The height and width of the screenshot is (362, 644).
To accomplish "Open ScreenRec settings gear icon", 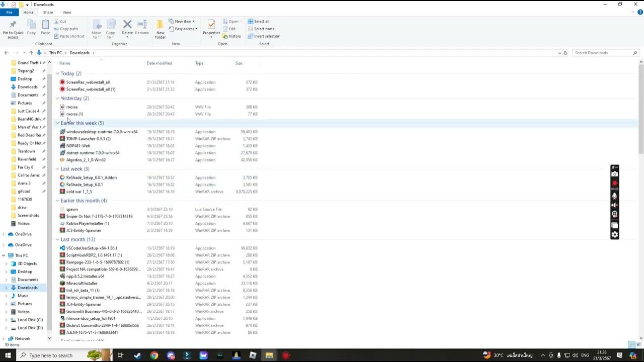I will (x=614, y=235).
